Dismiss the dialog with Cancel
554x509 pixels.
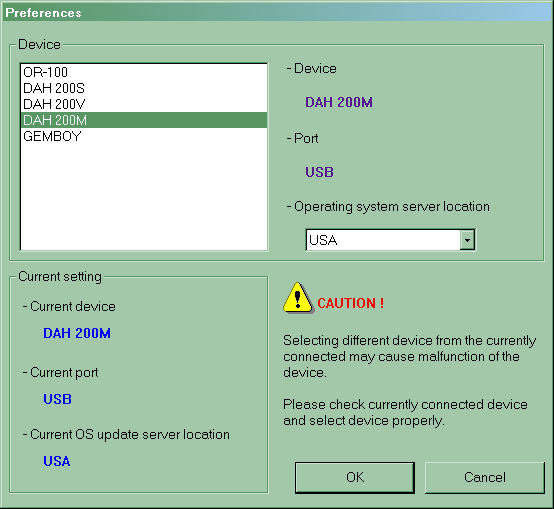point(484,478)
